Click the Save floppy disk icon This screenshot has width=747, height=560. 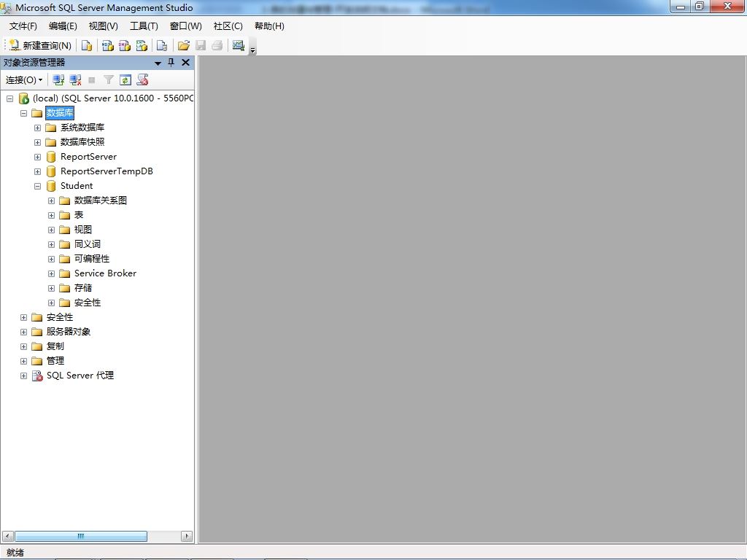click(201, 45)
